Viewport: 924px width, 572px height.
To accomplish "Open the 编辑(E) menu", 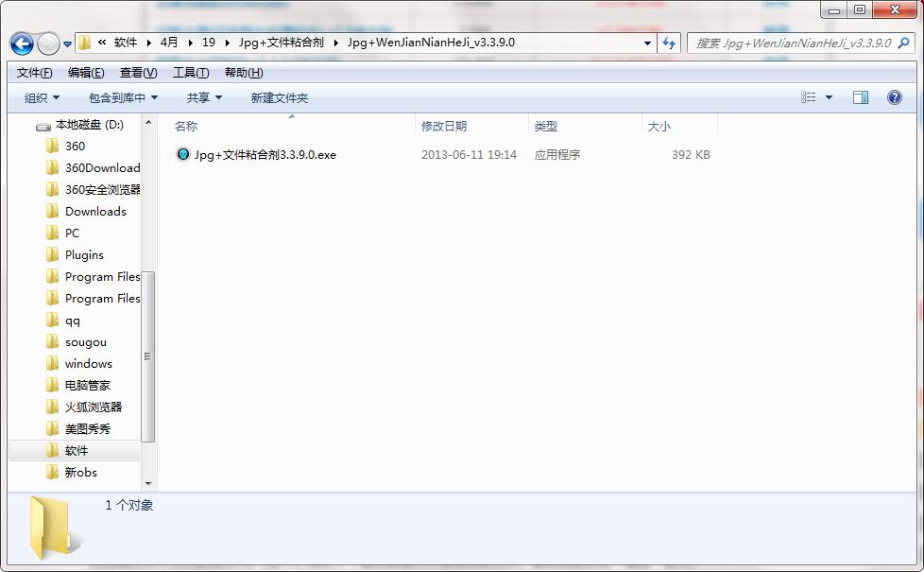I will pyautogui.click(x=86, y=73).
